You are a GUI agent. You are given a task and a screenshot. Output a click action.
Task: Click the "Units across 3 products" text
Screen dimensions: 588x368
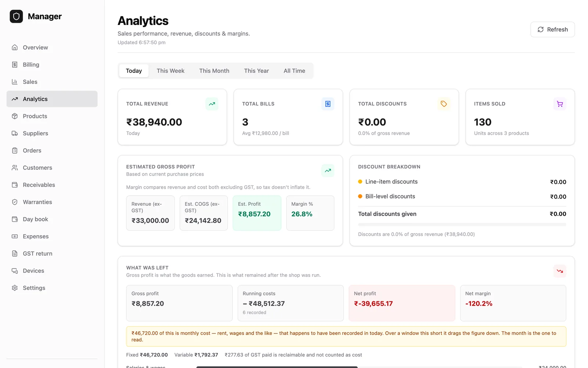pos(502,133)
